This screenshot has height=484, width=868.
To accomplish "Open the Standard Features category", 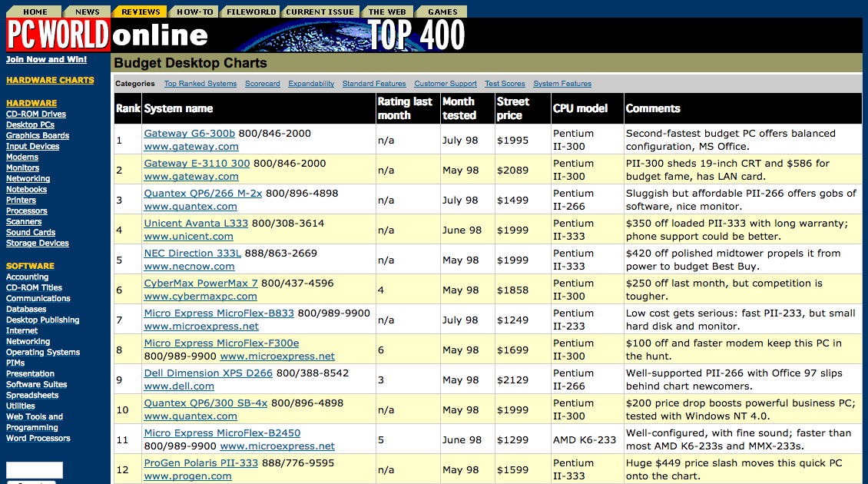I will [x=374, y=84].
